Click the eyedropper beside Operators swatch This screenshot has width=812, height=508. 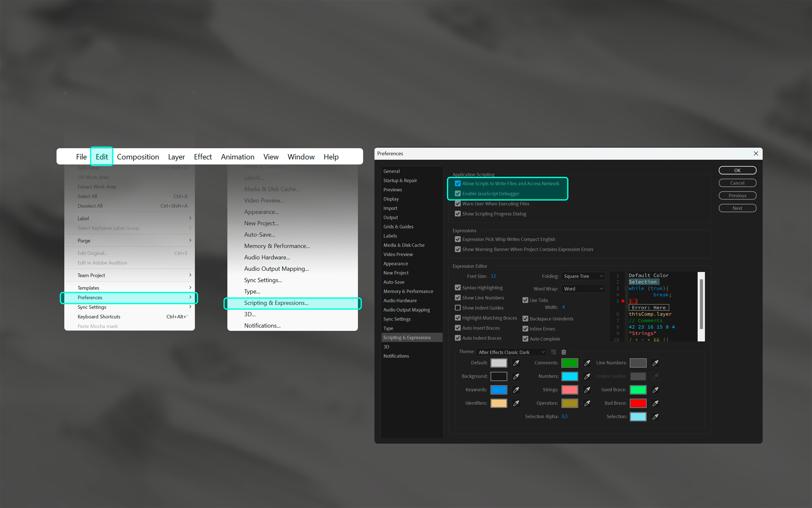(x=587, y=403)
